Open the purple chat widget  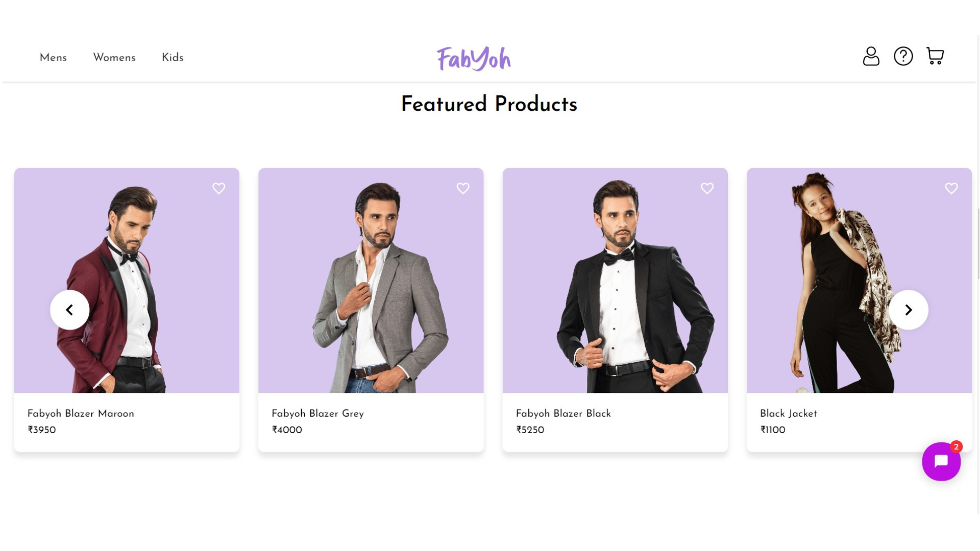941,461
